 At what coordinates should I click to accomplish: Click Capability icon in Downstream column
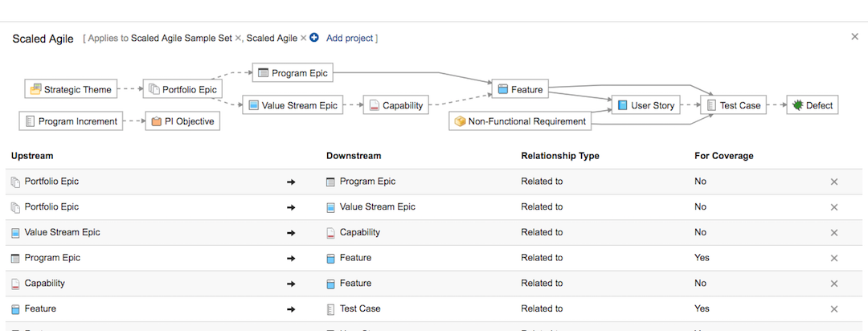(x=330, y=232)
